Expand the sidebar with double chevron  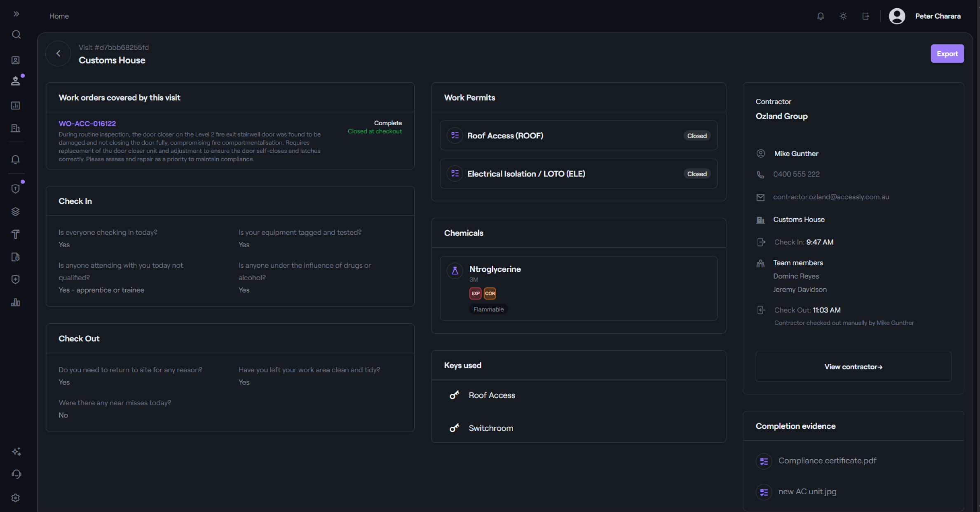click(16, 14)
